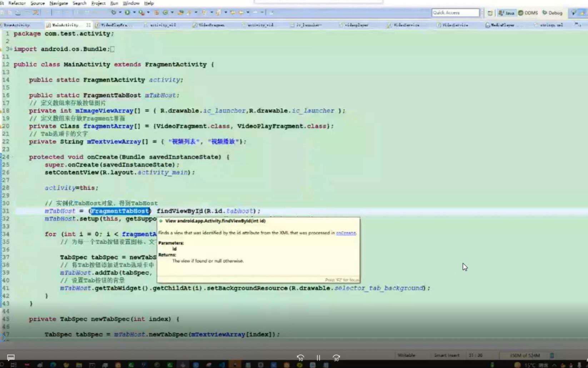Close the MainActivity editor tab
This screenshot has width=588, height=368.
pyautogui.click(x=88, y=25)
